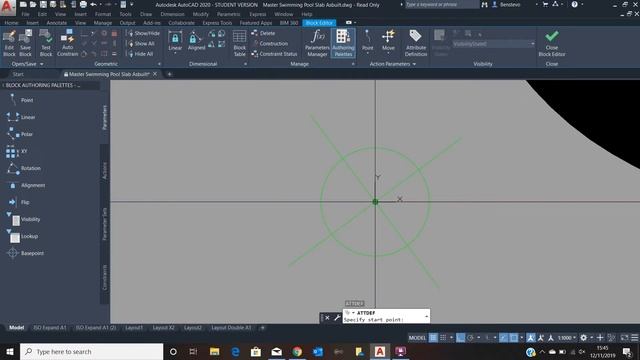Viewport: 640px width, 360px height.
Task: Expand the Action Parameters panel dropdown
Action: 414,64
